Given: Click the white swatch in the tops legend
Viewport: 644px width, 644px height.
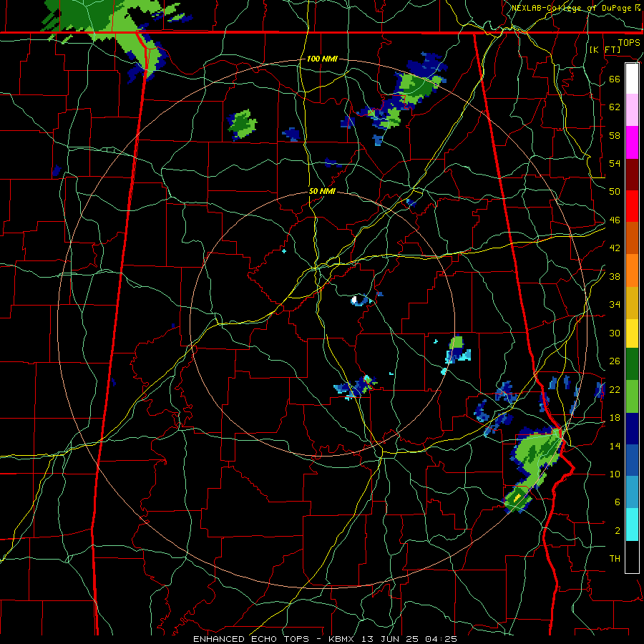Looking at the screenshot, I should tap(632, 79).
